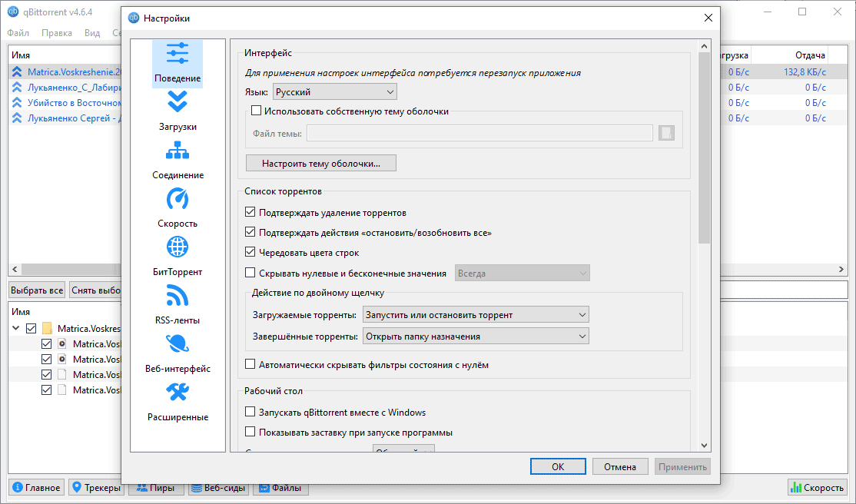856x504 pixels.
Task: Click the Настроить тему оболочки button
Action: click(321, 164)
